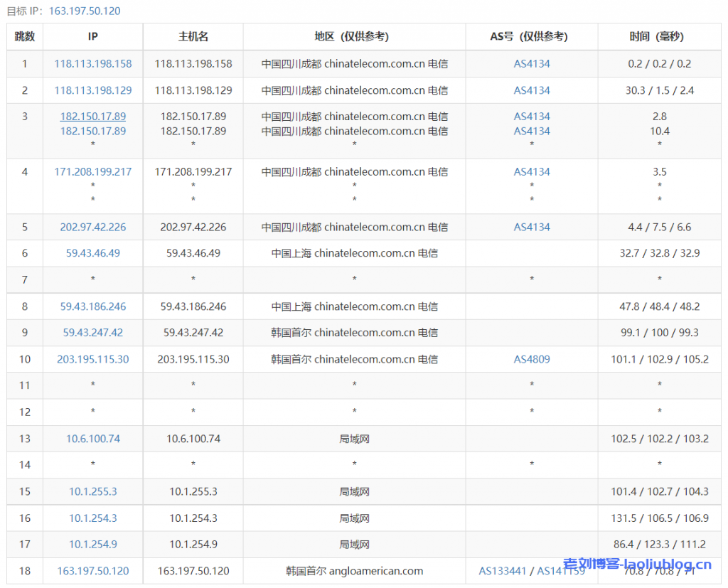
Task: Open IP link 118.113.198.129
Action: 93,90
